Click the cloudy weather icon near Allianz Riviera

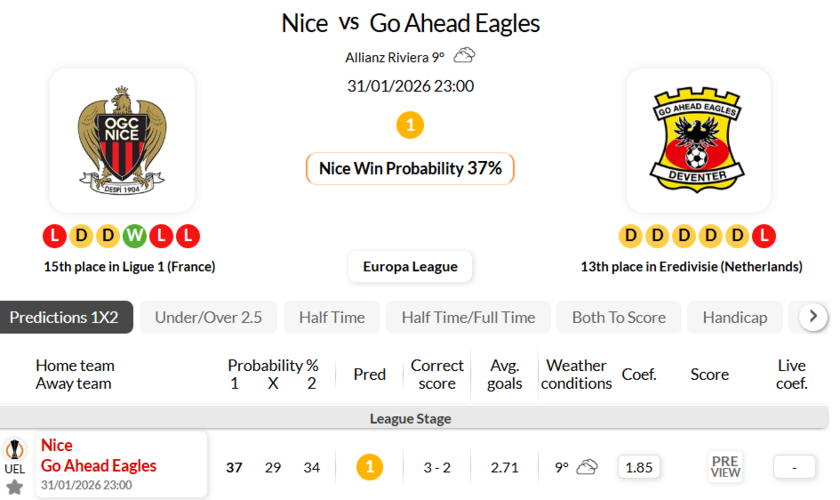pos(464,56)
